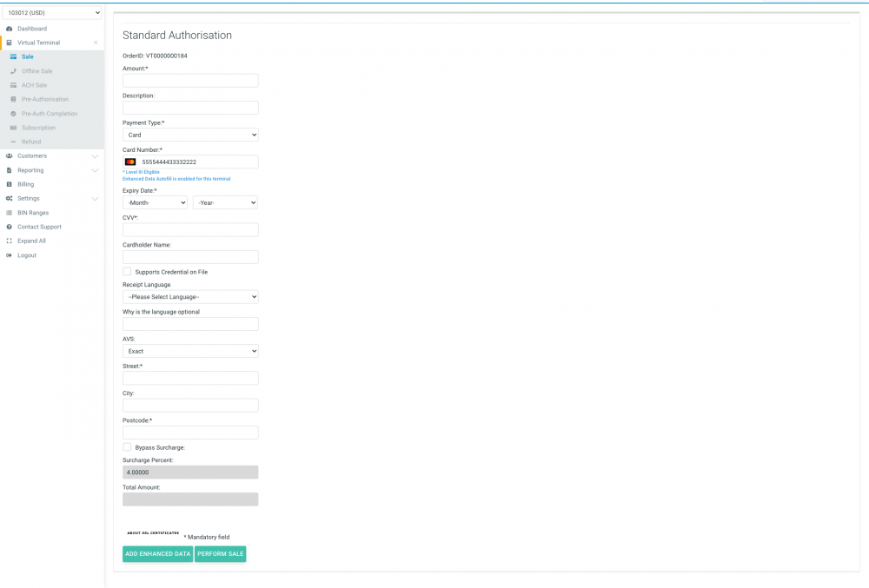The image size is (869, 588).
Task: Open the expiry Month dropdown
Action: point(155,202)
